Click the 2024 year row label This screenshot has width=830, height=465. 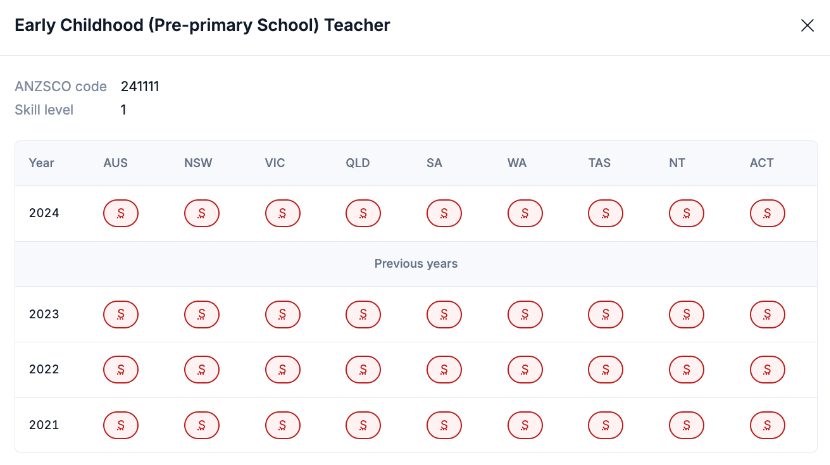(x=44, y=213)
